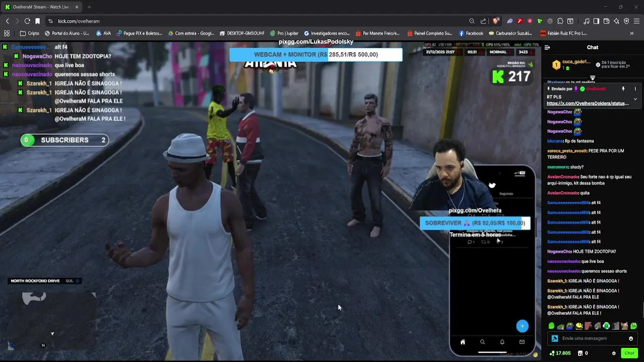Tap the phone's notifications bell icon
Screen dimensions: 644x362
(502, 342)
